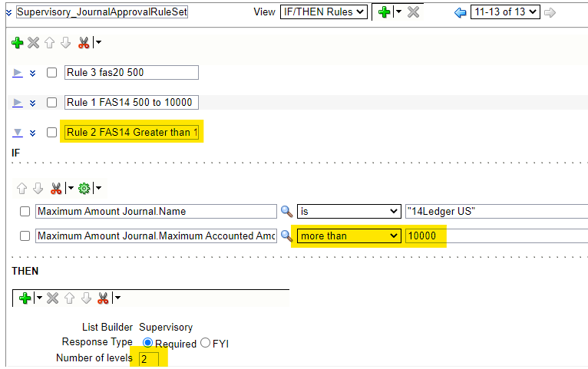Viewport: 588px width, 369px height.
Task: Open the 'more than' operator dropdown
Action: coord(349,236)
